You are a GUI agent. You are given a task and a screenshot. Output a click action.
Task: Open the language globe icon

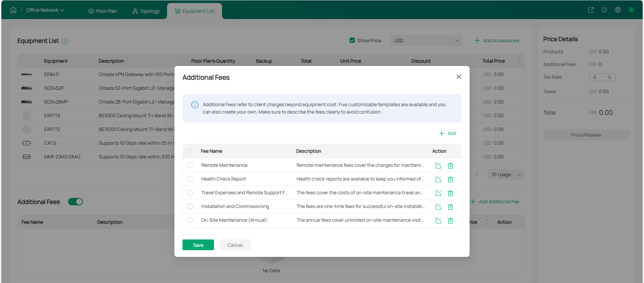point(618,10)
